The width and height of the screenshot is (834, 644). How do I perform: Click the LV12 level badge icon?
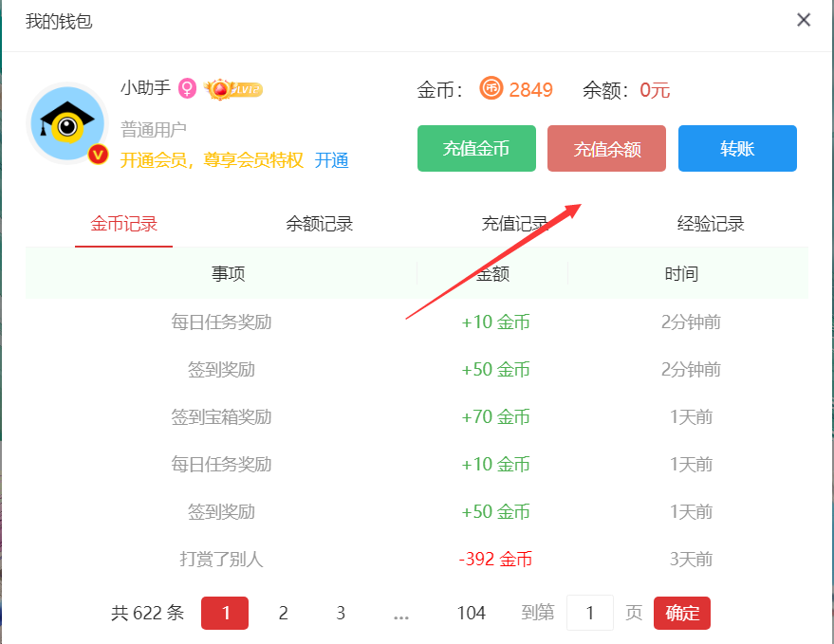point(232,89)
